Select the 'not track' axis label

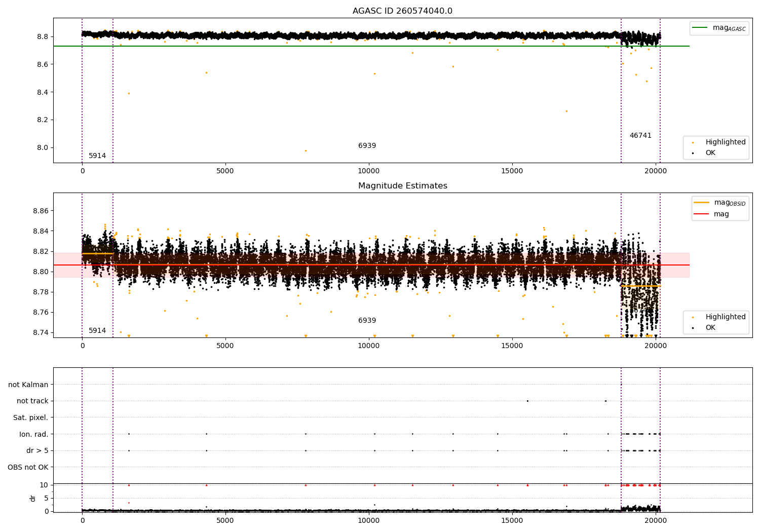[32, 401]
